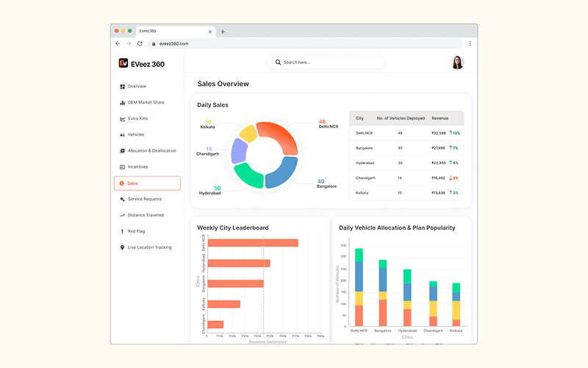Click the Vehicles scooter icon
The image size is (588, 368).
122,135
